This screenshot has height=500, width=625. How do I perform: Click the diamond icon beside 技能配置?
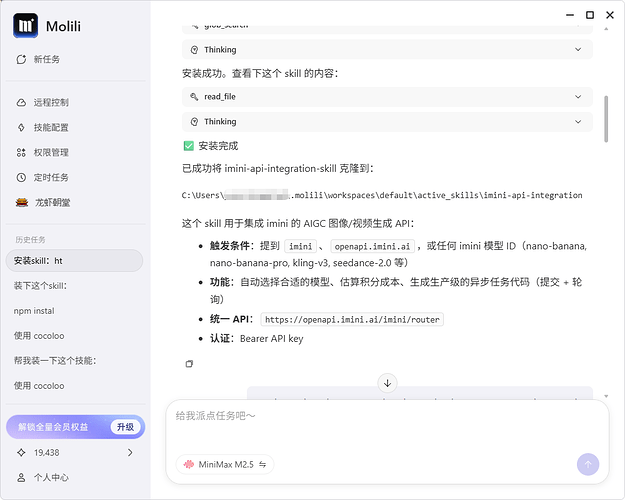coord(21,128)
